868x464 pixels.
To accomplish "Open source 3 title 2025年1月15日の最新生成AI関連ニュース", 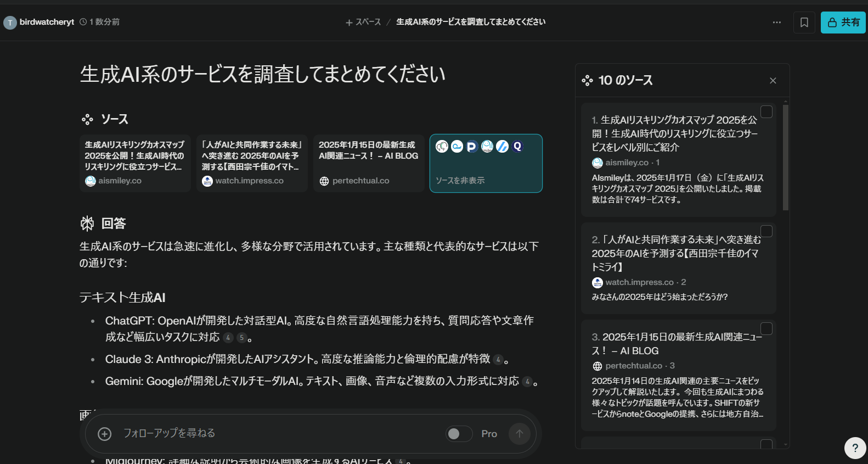I will point(677,344).
